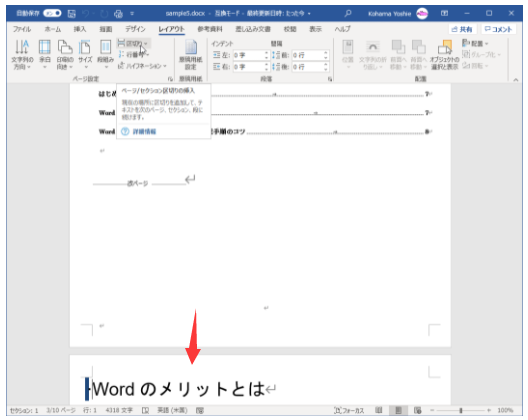Edit the right indent 右 field
This screenshot has width=528, height=420.
pos(249,67)
